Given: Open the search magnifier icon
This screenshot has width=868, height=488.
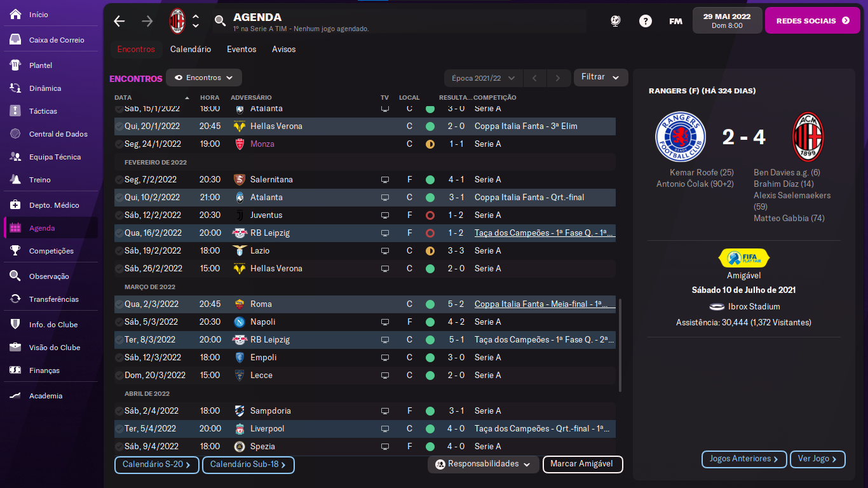Looking at the screenshot, I should [x=220, y=21].
